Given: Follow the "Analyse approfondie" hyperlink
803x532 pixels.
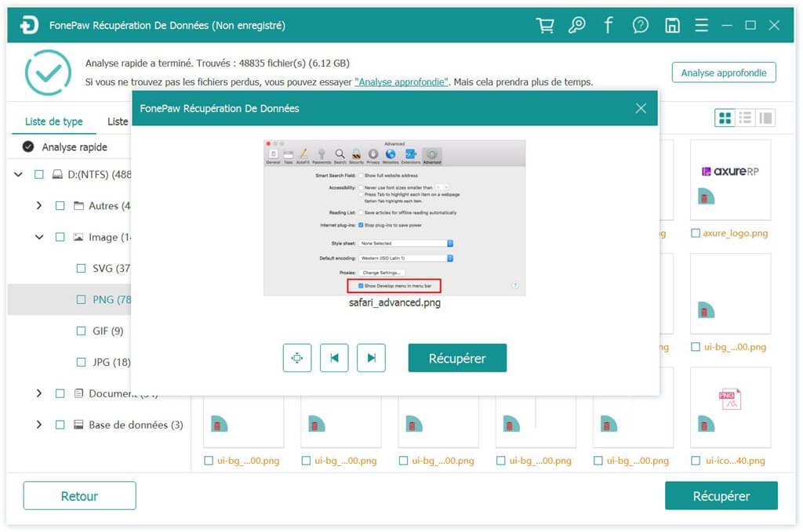Looking at the screenshot, I should pos(401,81).
